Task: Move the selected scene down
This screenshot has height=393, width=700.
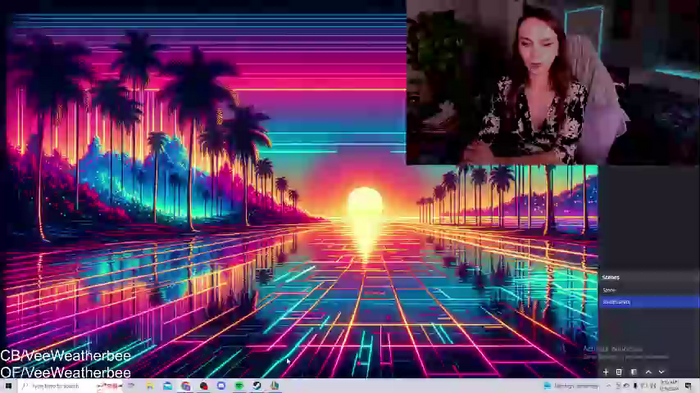Action: click(661, 372)
